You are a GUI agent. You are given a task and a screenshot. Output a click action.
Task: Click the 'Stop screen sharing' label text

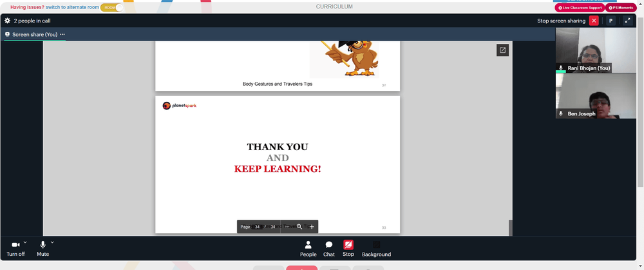tap(561, 21)
